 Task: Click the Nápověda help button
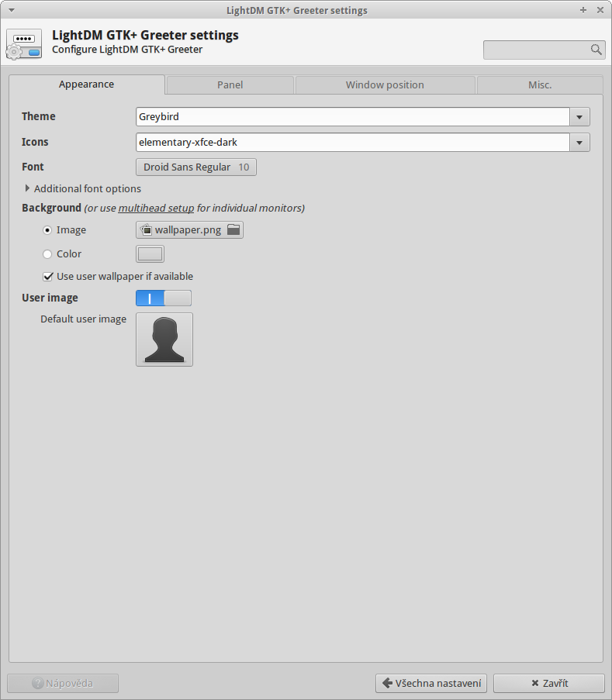(63, 683)
